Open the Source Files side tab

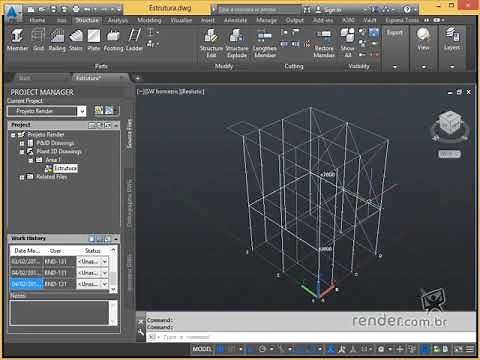click(x=130, y=133)
